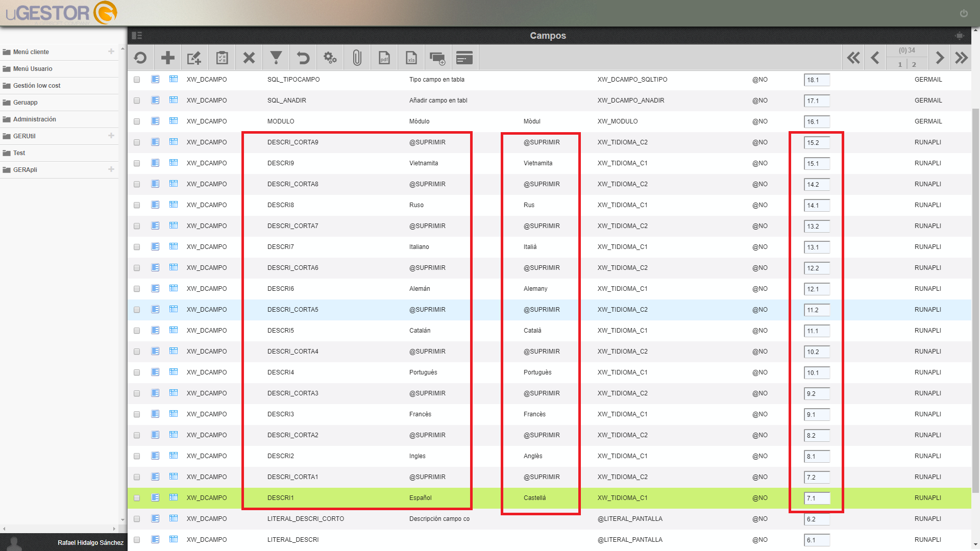Screen dimensions: 980x551
Task: Tick the LITERAL_DESCRI_CORTO row checkbox
Action: (x=137, y=519)
